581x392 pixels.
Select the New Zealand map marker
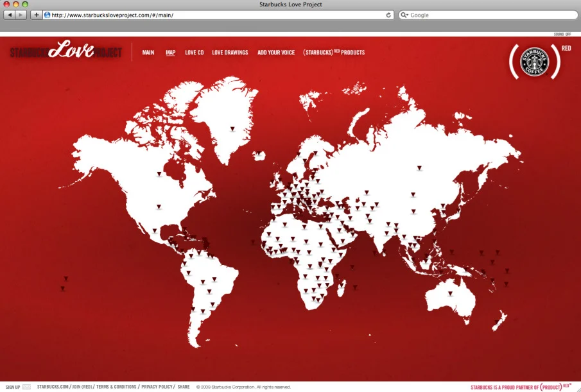[496, 322]
